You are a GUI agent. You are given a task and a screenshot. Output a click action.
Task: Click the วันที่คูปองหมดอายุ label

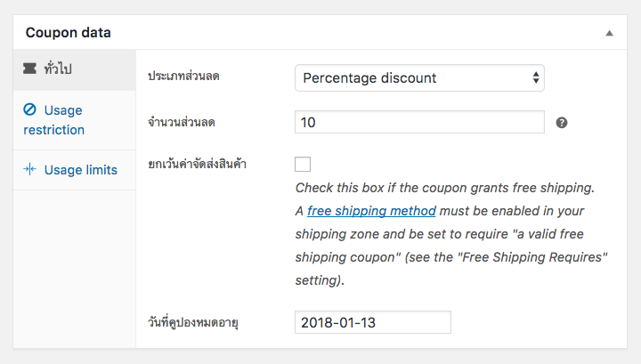193,322
